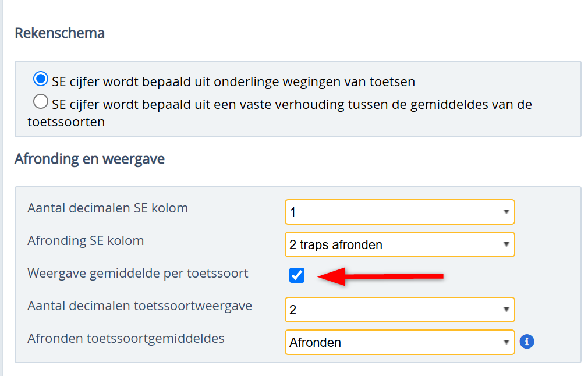This screenshot has width=588, height=376.
Task: Open the Afronden toetssoortgemiddeldes dropdown
Action: [x=399, y=342]
